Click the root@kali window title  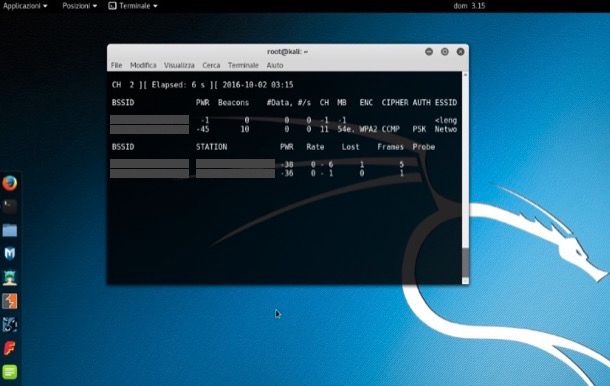pos(287,52)
